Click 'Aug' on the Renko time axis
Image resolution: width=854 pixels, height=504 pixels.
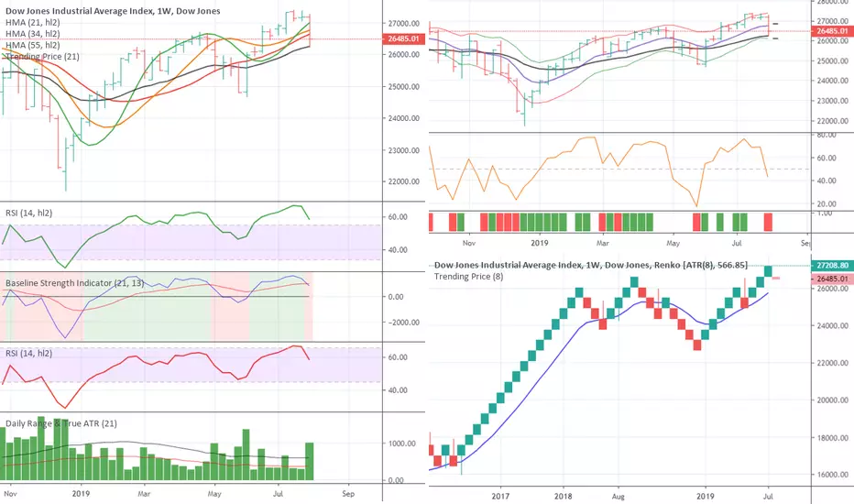coord(619,496)
